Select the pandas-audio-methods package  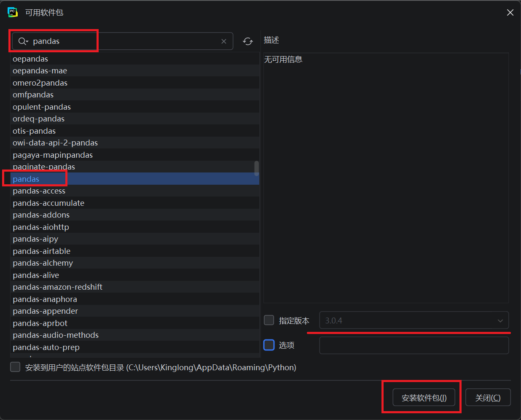click(x=134, y=335)
